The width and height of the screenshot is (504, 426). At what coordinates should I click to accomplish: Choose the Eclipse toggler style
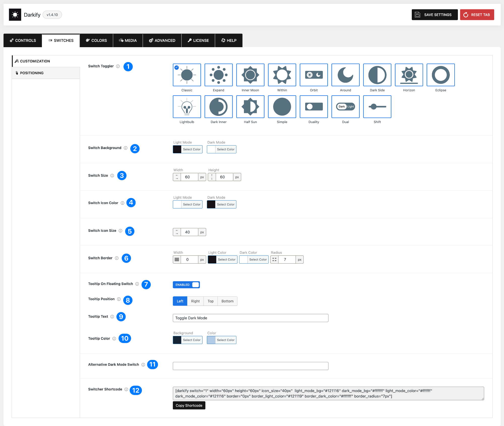(440, 75)
